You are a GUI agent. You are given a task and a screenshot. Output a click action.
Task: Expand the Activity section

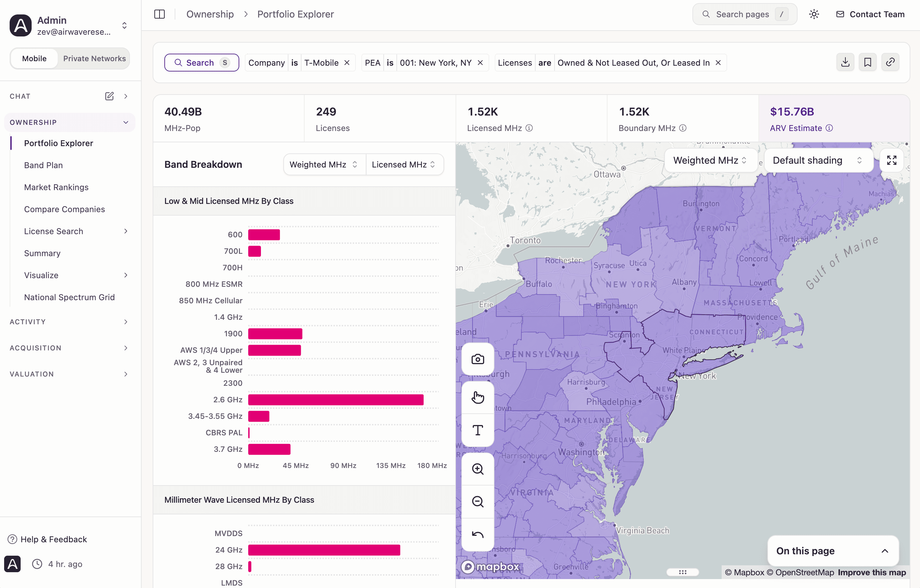(70, 322)
